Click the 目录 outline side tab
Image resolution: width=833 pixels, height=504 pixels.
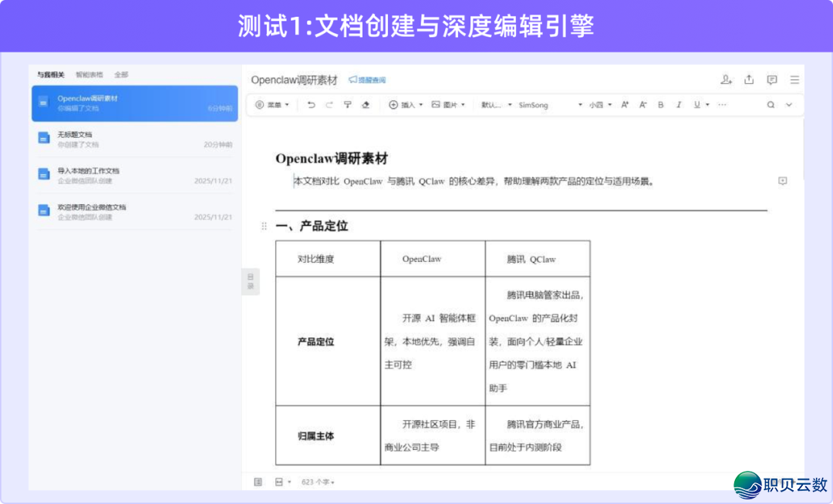pyautogui.click(x=250, y=281)
